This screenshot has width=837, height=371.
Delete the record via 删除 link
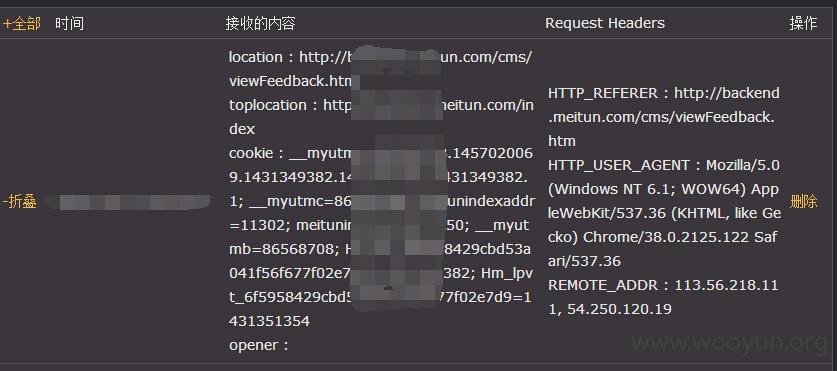tap(803, 202)
